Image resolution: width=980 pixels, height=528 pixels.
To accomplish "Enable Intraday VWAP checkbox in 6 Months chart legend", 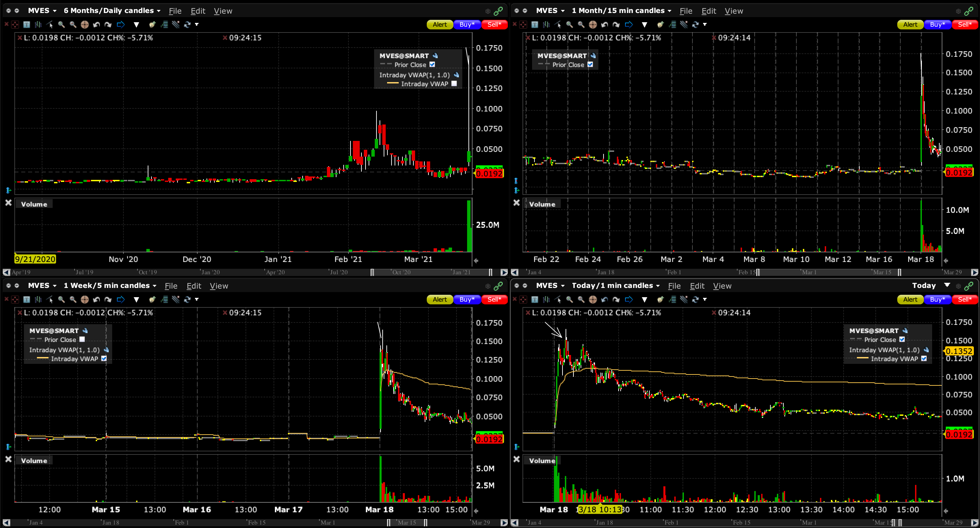I will click(x=454, y=84).
